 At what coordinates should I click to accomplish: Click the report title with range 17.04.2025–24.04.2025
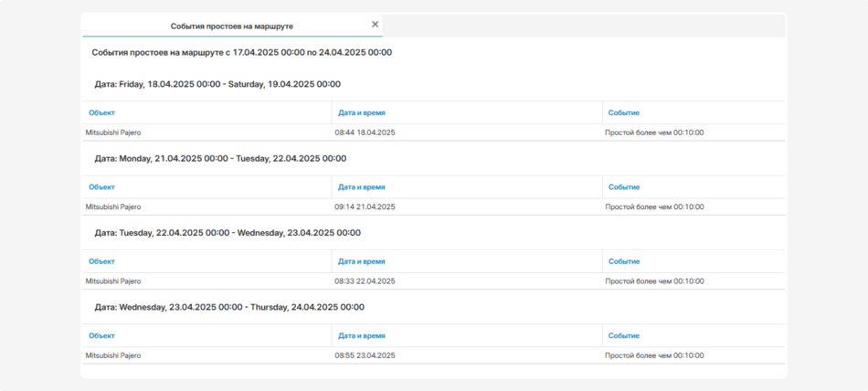click(x=241, y=53)
